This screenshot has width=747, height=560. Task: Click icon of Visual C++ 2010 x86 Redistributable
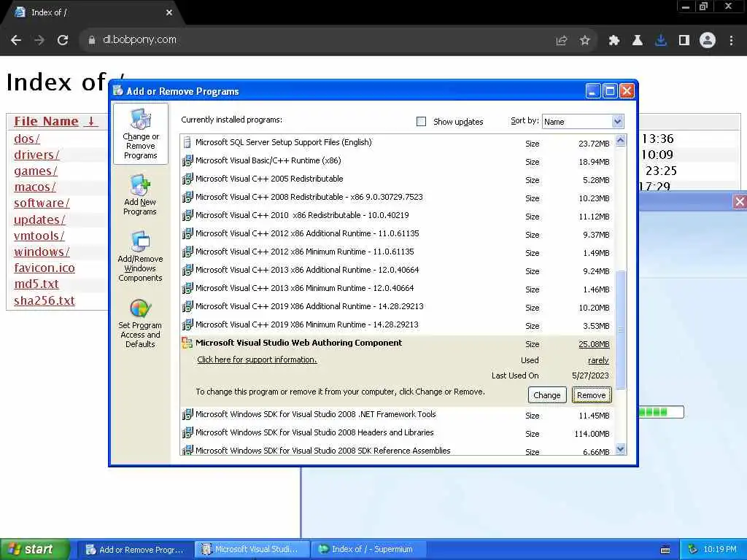tap(187, 215)
